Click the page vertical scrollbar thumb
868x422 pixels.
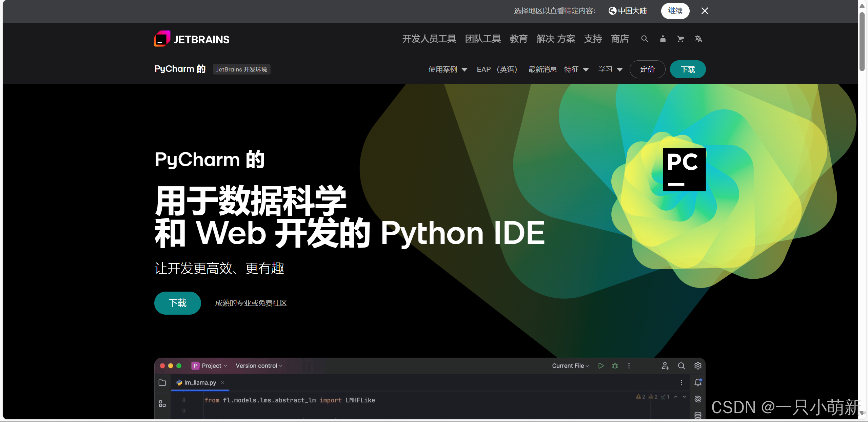click(x=862, y=41)
